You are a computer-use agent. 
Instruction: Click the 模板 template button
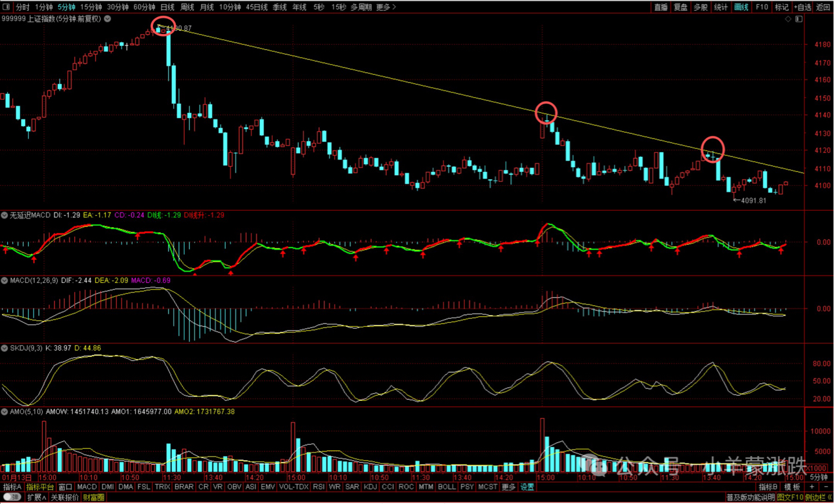(792, 487)
